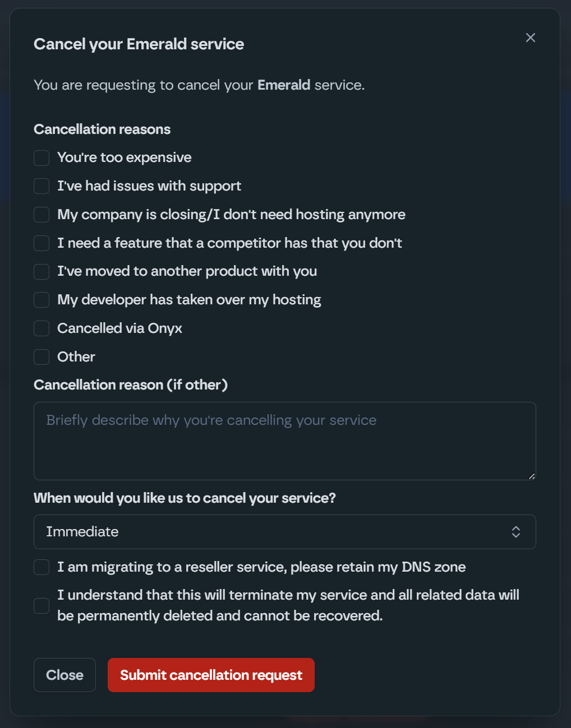Check the competitor feature reason box
Viewport: 571px width, 728px height.
click(x=42, y=243)
